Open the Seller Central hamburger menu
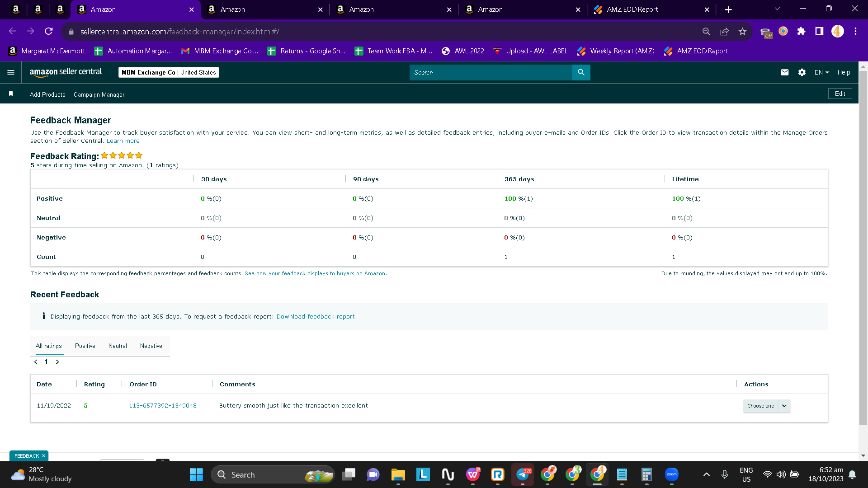Image resolution: width=868 pixels, height=488 pixels. tap(11, 72)
